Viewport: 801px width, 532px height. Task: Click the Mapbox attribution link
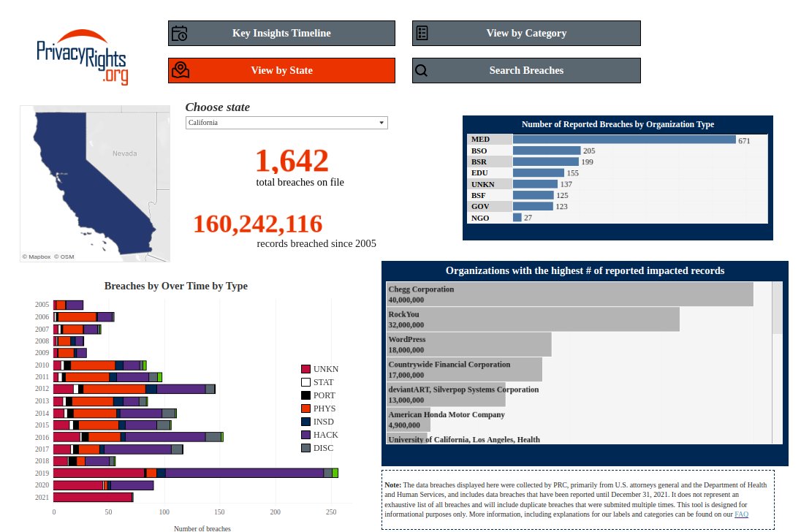point(37,256)
